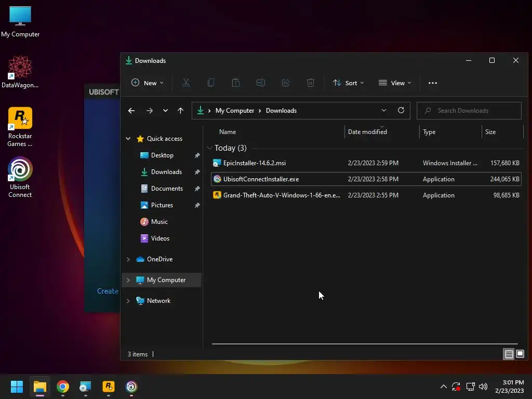Collapse the Today (3) group

(209, 148)
